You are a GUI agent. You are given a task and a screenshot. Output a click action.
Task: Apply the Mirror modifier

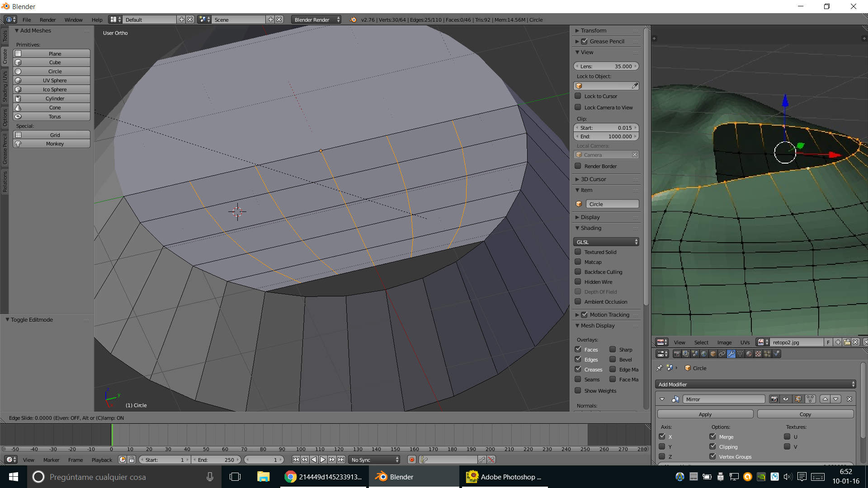(x=705, y=414)
